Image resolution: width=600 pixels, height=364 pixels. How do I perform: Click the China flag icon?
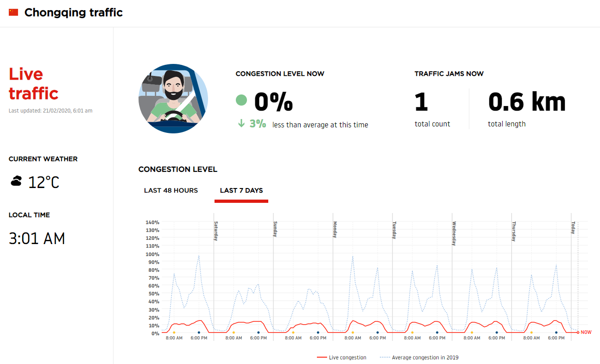(13, 13)
